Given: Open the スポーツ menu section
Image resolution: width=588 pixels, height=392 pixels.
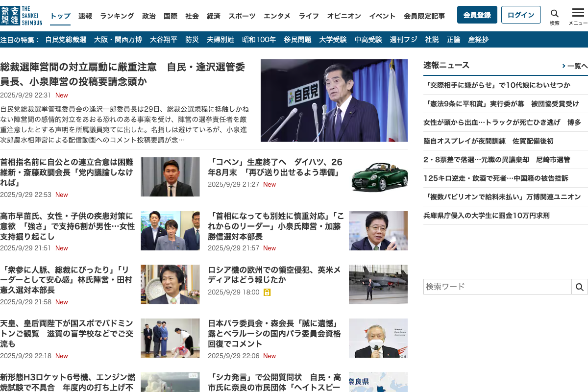Looking at the screenshot, I should point(242,16).
